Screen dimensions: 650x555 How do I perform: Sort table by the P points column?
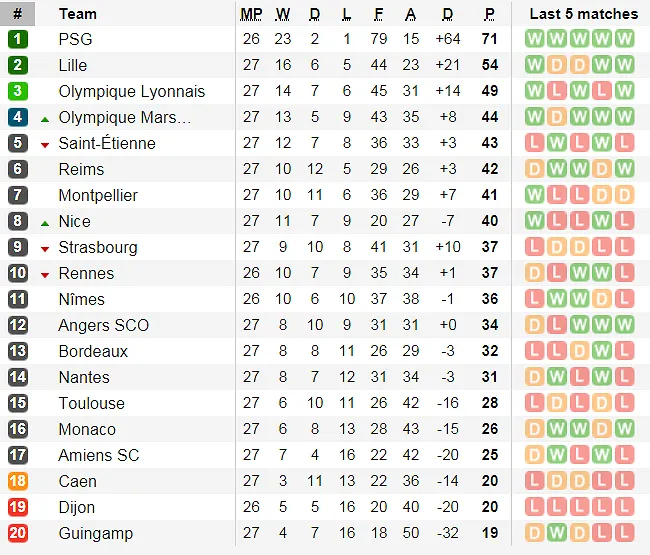coord(489,14)
